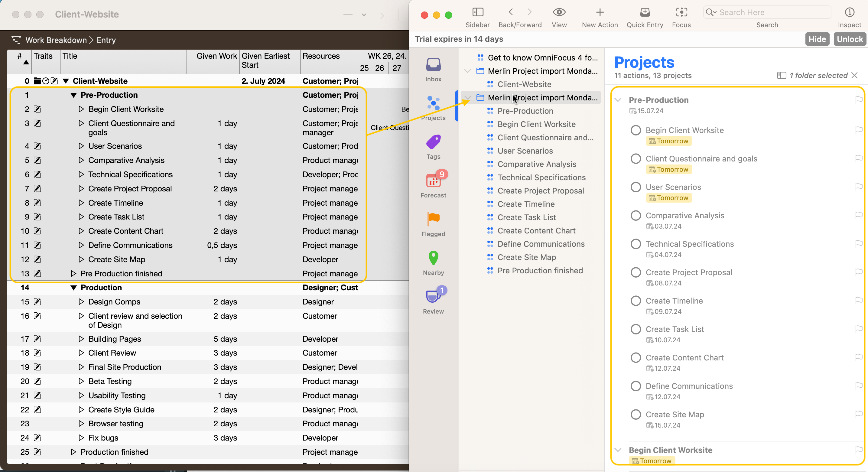
Task: Select Get to know OmniFocus 4 project
Action: [542, 58]
